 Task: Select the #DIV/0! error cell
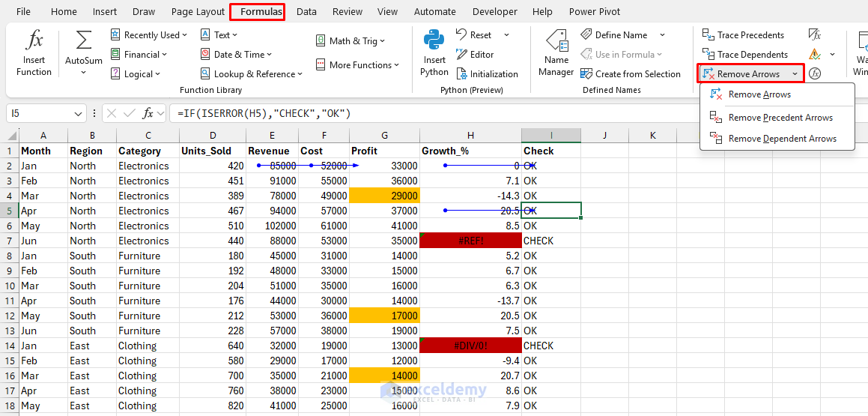470,346
